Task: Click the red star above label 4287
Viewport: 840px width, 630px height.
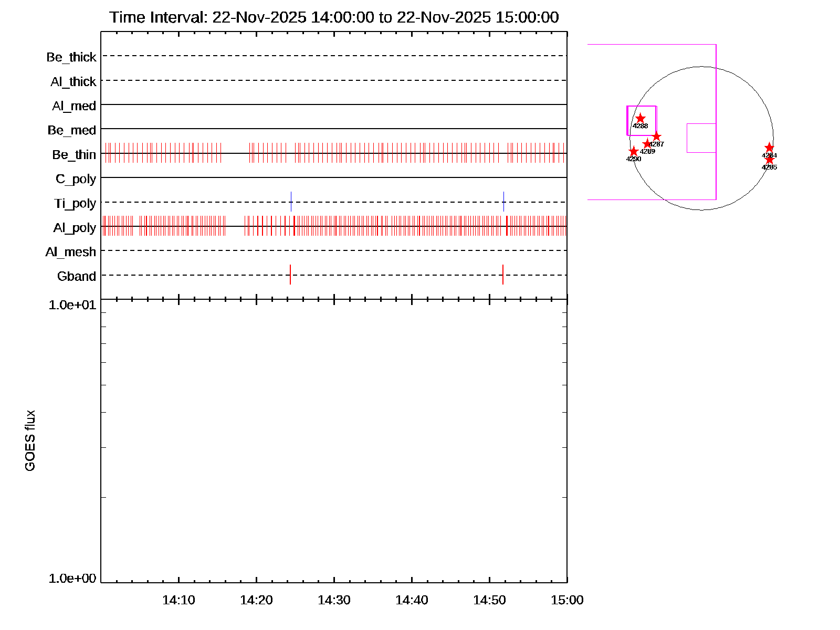Action: point(656,136)
